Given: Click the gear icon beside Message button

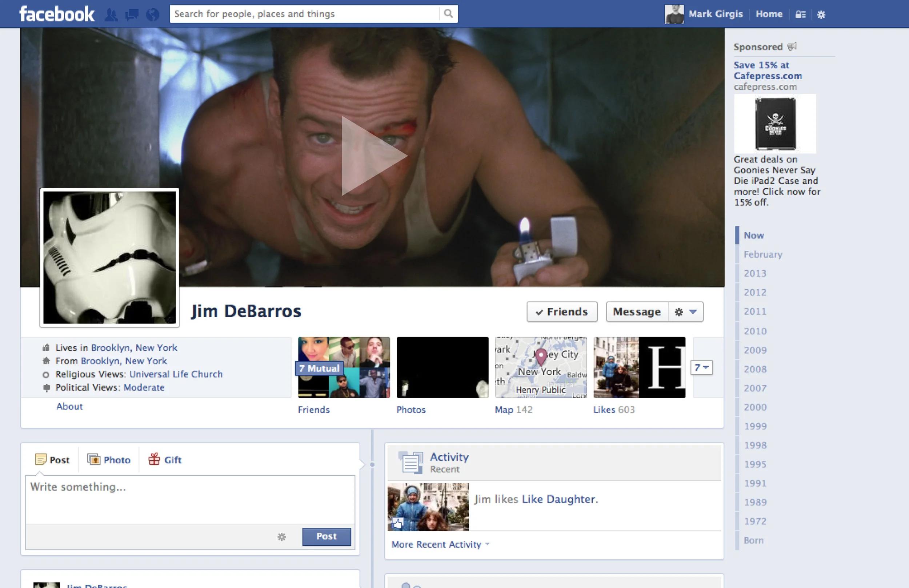Looking at the screenshot, I should tap(679, 312).
